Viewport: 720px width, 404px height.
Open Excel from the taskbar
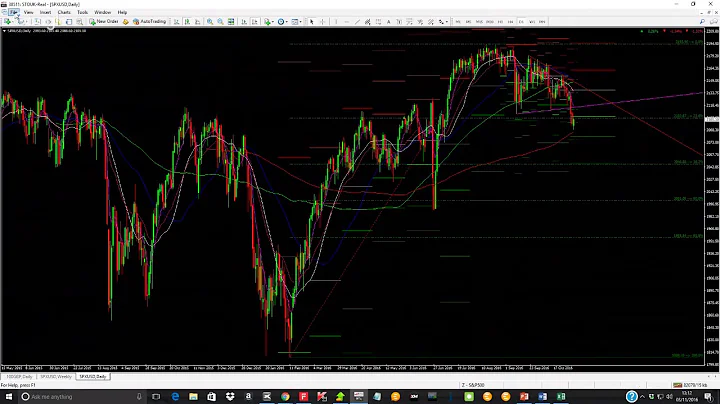[x=561, y=397]
